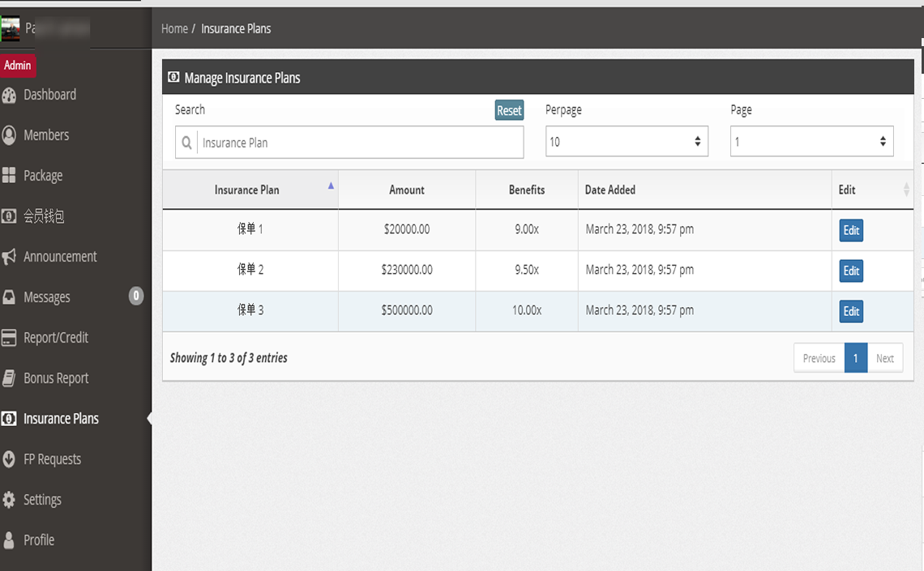This screenshot has width=924, height=571.
Task: Sort by the Amount column header
Action: pos(407,190)
